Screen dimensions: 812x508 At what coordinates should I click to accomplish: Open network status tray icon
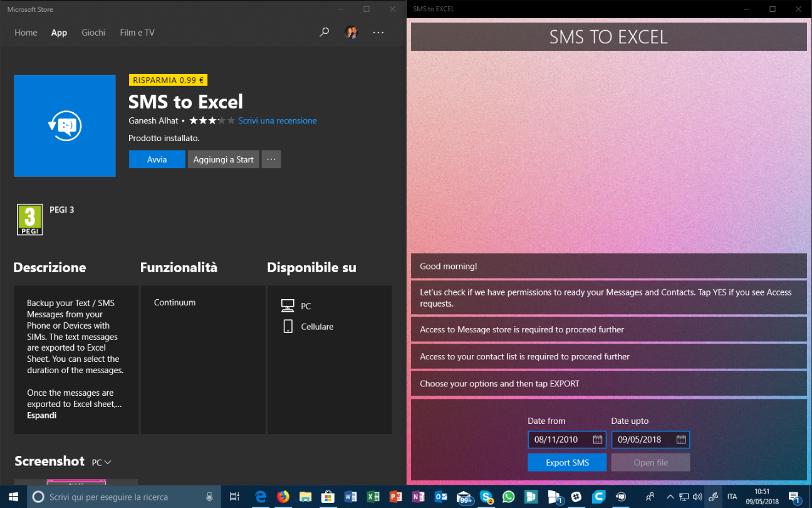pyautogui.click(x=684, y=497)
